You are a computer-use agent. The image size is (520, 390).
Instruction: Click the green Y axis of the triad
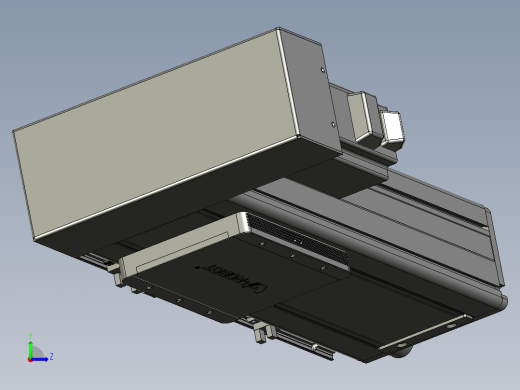[30, 349]
